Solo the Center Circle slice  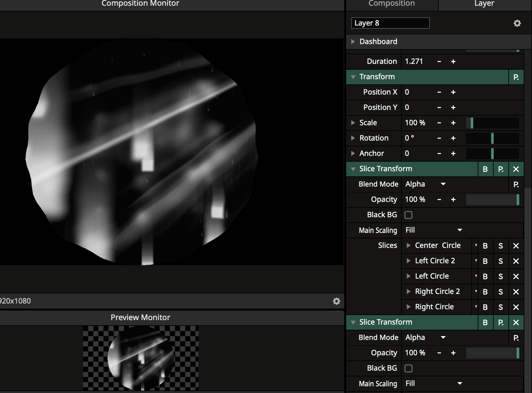[x=500, y=246]
